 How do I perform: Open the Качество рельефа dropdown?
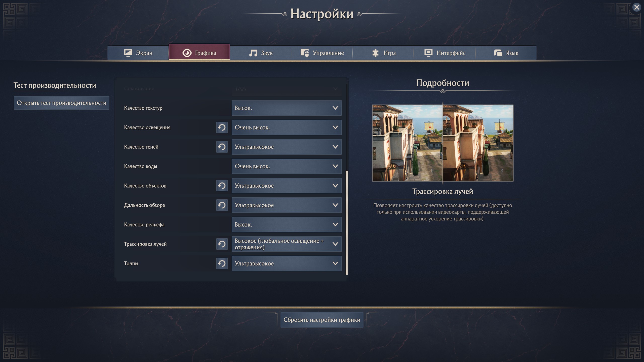[x=286, y=225]
